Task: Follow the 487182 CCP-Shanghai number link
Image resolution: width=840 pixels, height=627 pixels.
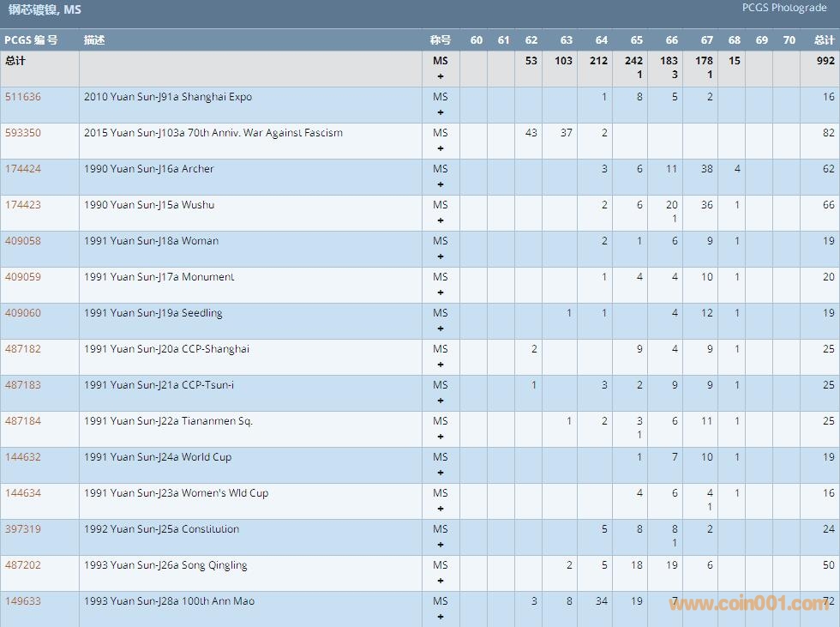Action: coord(23,349)
